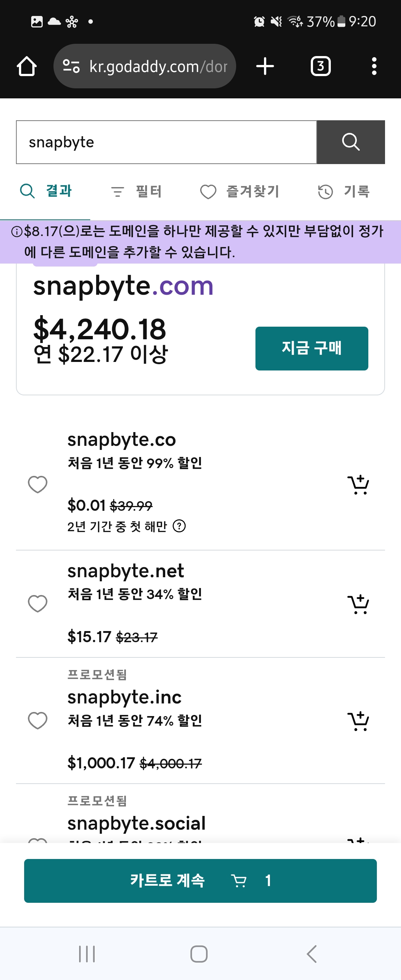Image resolution: width=401 pixels, height=980 pixels.
Task: Switch to the 기록 history tab
Action: [x=344, y=191]
